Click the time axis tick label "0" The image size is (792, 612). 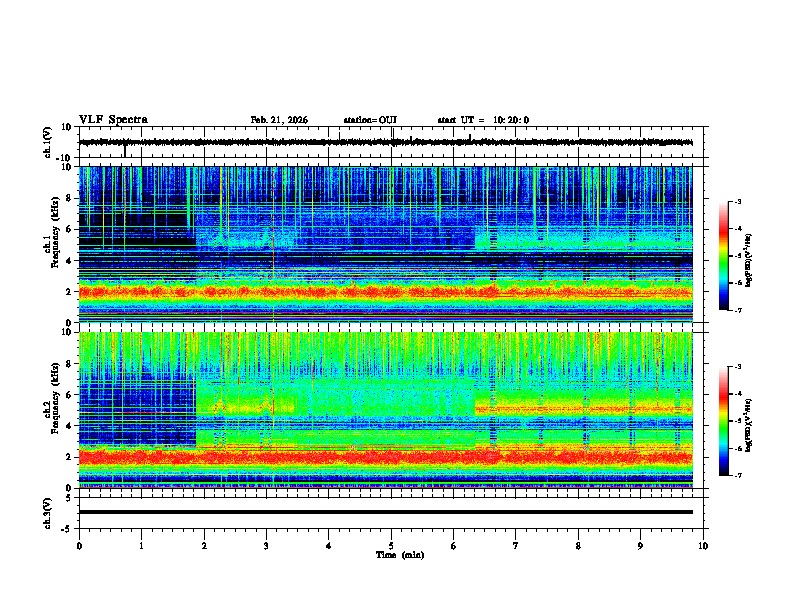[79, 546]
